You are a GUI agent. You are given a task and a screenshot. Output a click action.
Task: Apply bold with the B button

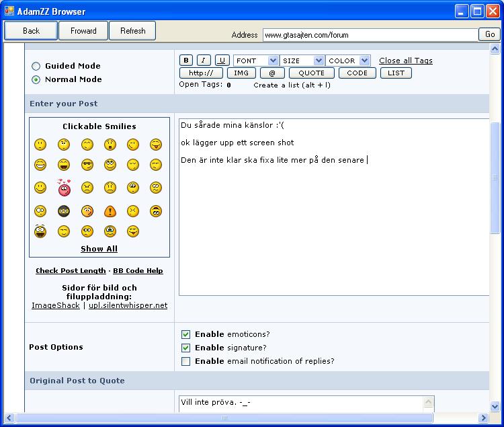185,61
